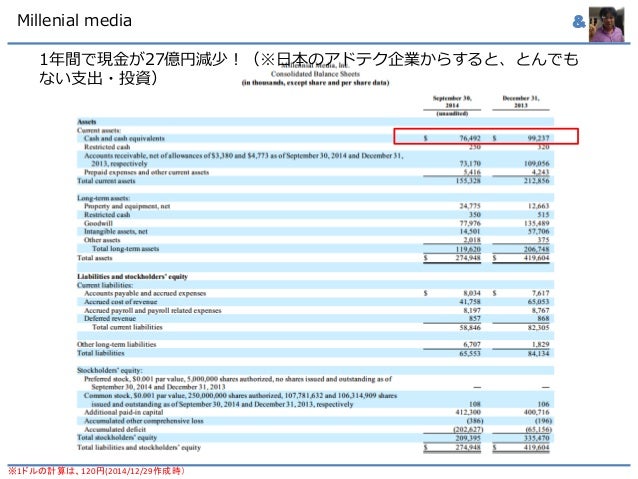This screenshot has width=638, height=479.
Task: Click the "Total current liabilities" label
Action: 127,327
